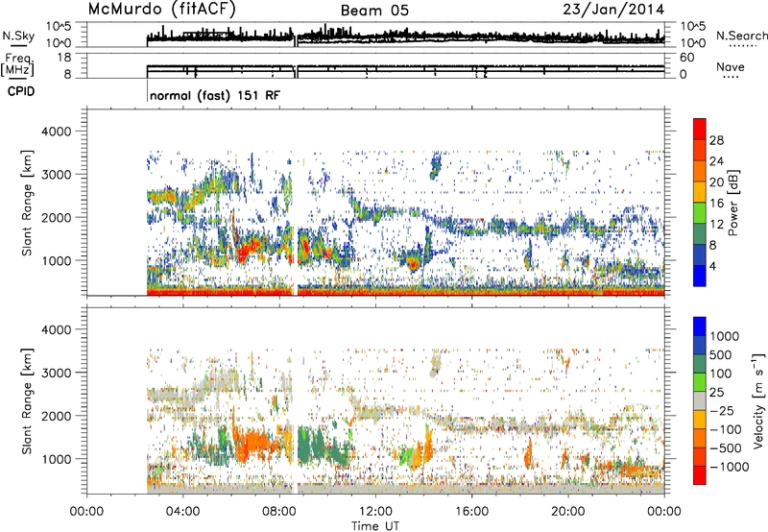Image resolution: width=768 pixels, height=532 pixels.
Task: Click the "McMurdo (fitACF)" plot title
Action: tap(161, 9)
